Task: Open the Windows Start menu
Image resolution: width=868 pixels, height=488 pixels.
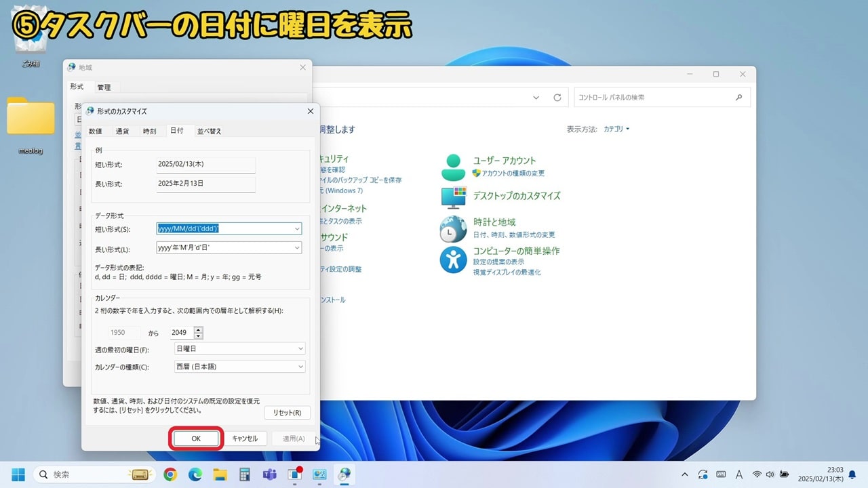Action: coord(18,474)
